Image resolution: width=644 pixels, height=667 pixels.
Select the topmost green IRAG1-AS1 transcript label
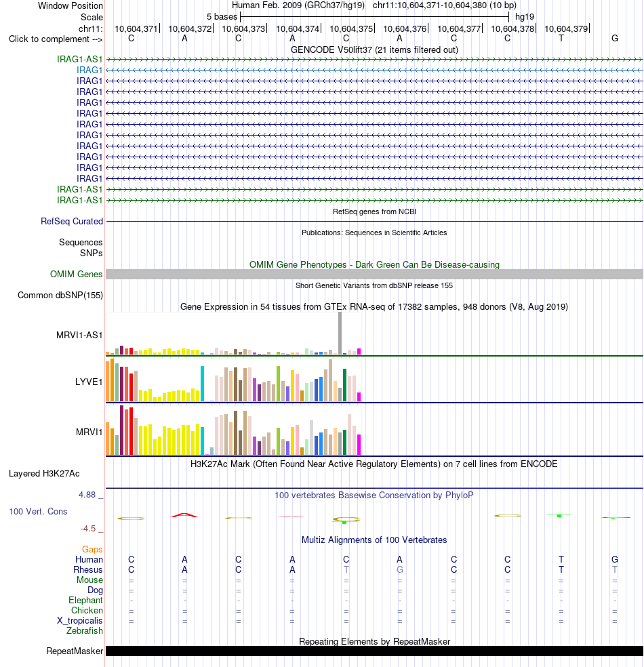(80, 59)
